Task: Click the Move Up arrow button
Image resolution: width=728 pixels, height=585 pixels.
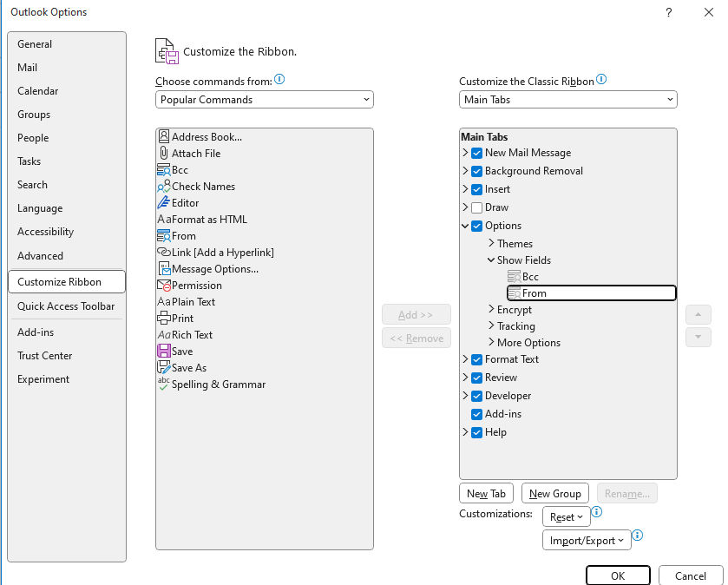Action: click(x=698, y=314)
